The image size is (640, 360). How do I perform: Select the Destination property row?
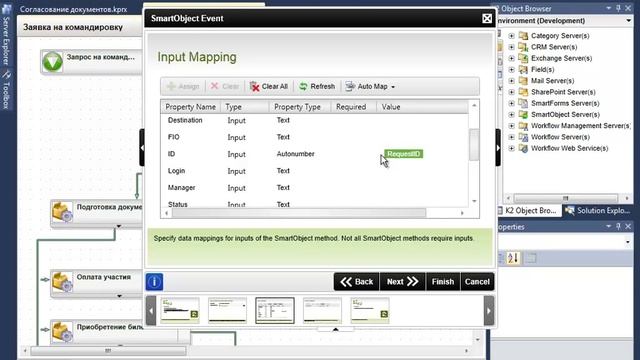[x=314, y=120]
